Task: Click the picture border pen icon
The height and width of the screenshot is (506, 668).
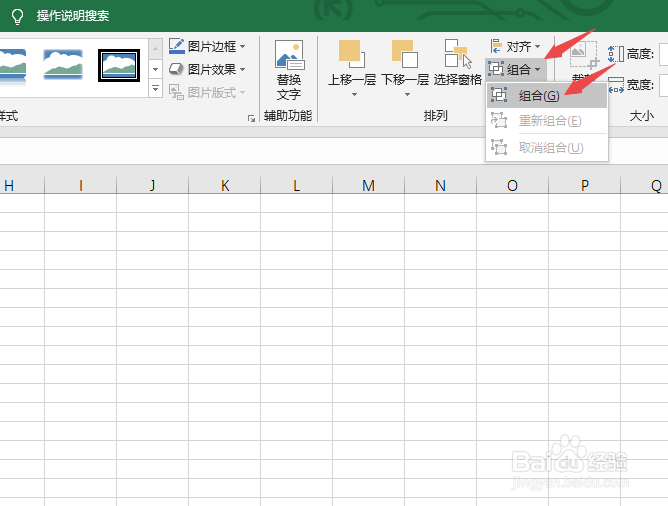Action: coord(176,46)
